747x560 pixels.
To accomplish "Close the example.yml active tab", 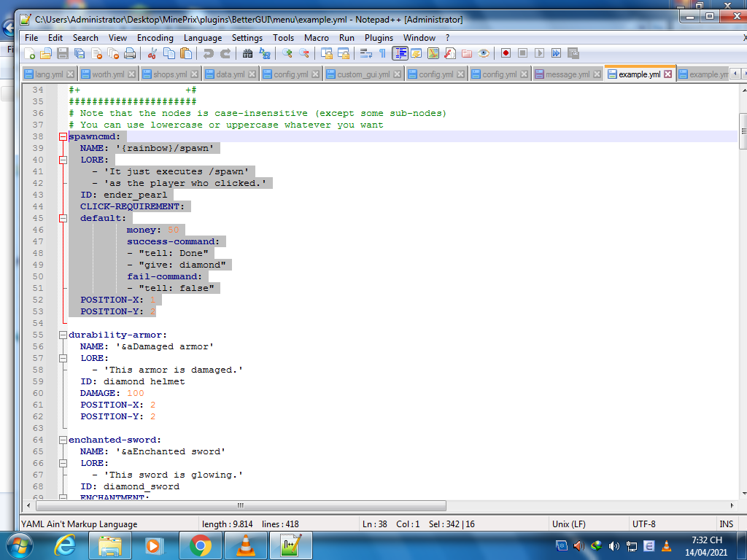I will [x=667, y=74].
